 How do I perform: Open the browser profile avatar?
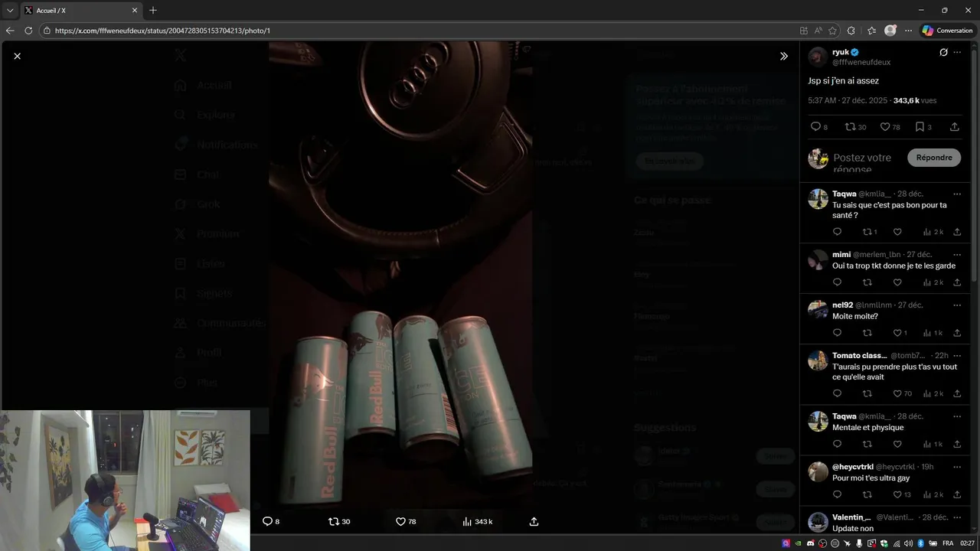(890, 31)
